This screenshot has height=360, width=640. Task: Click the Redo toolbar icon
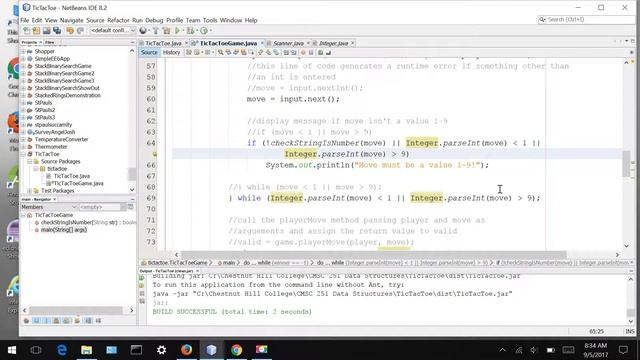(x=80, y=31)
